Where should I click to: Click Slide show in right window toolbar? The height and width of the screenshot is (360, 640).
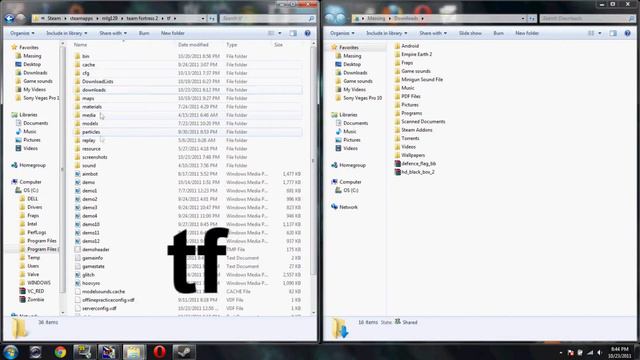(470, 33)
